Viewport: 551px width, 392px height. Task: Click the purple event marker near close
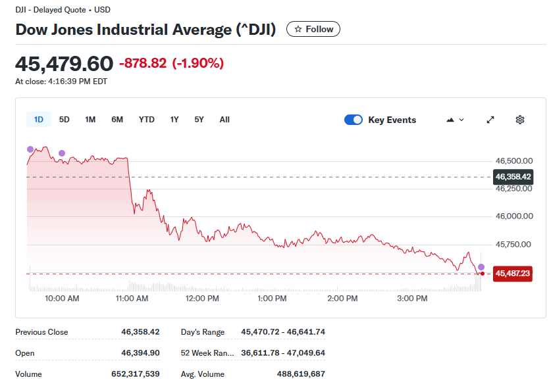click(x=481, y=266)
